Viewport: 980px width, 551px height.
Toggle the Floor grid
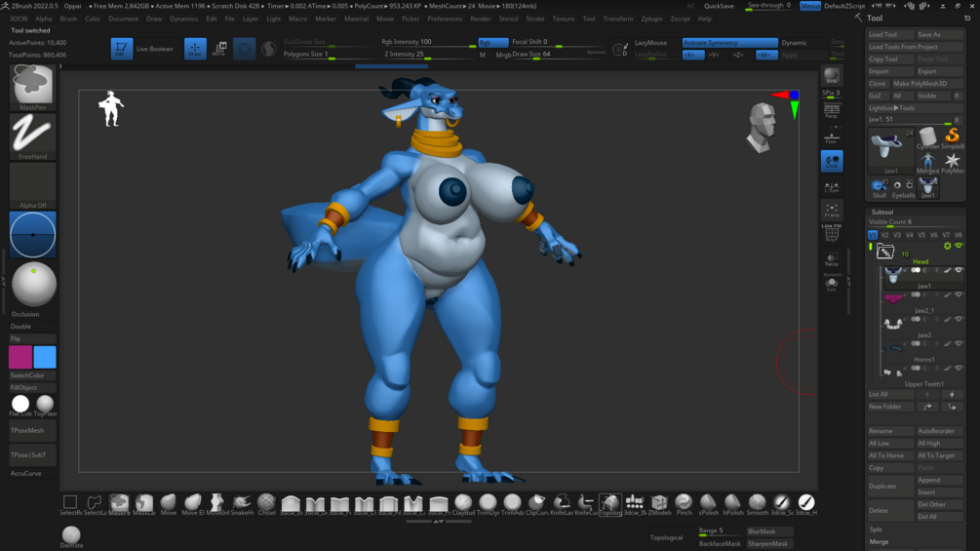(x=831, y=137)
